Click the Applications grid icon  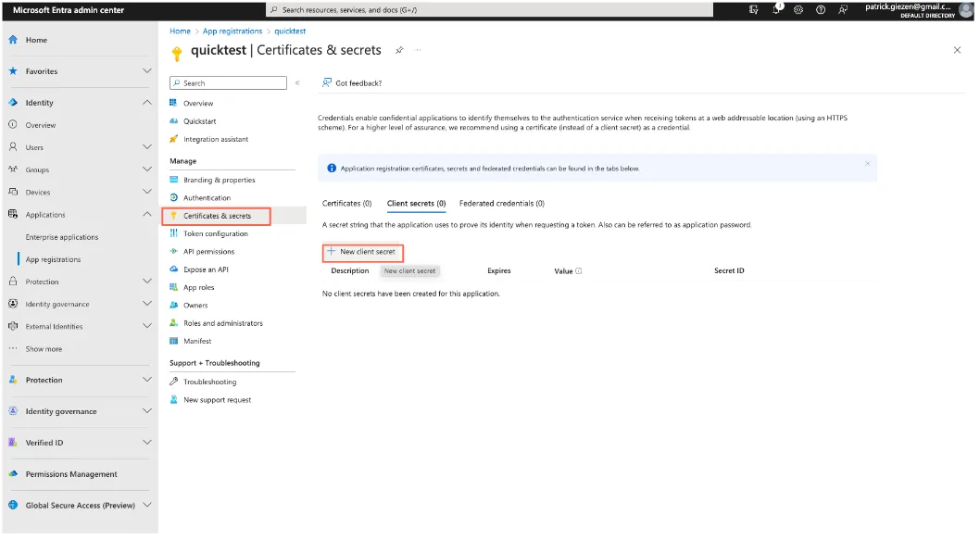tap(13, 214)
